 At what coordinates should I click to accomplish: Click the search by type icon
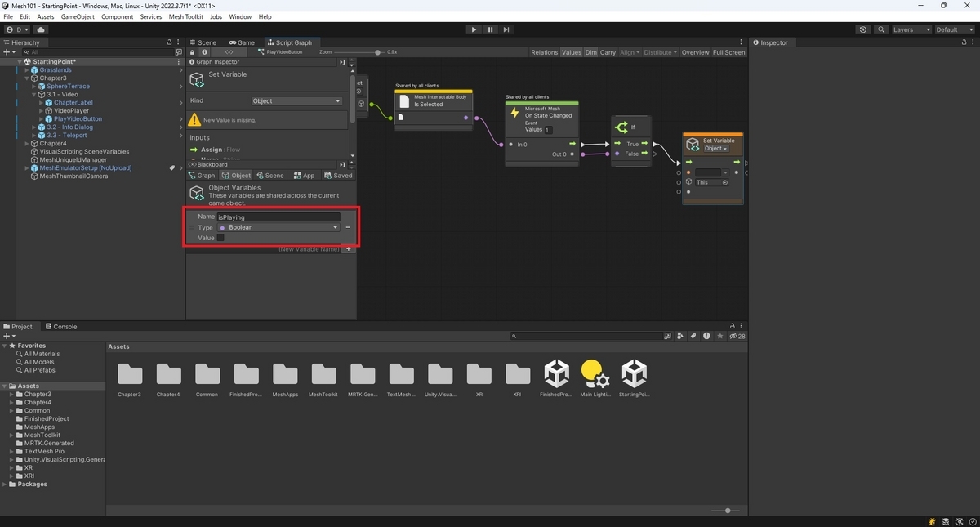tap(679, 336)
